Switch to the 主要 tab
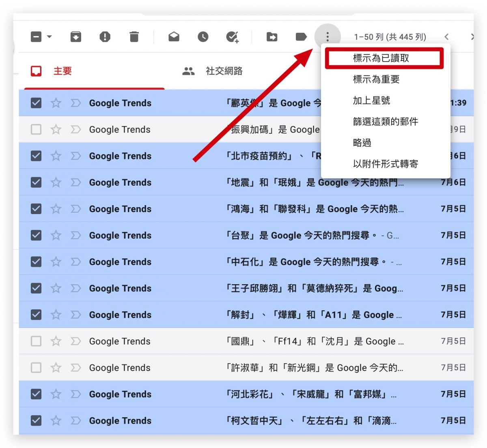 point(95,71)
